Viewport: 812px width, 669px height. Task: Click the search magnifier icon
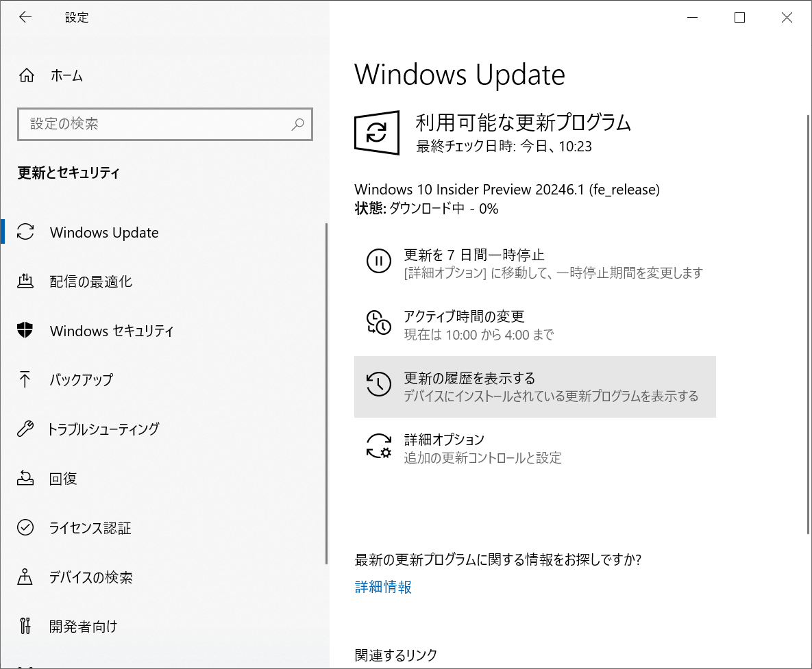pyautogui.click(x=298, y=124)
